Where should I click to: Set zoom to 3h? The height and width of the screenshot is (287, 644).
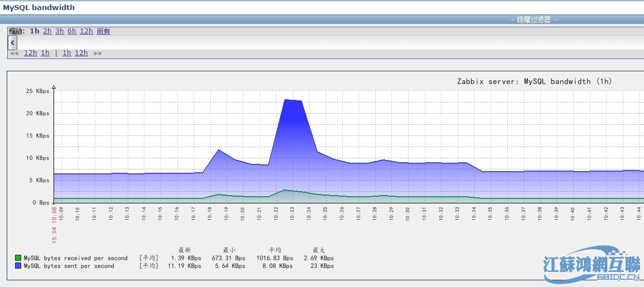click(60, 31)
